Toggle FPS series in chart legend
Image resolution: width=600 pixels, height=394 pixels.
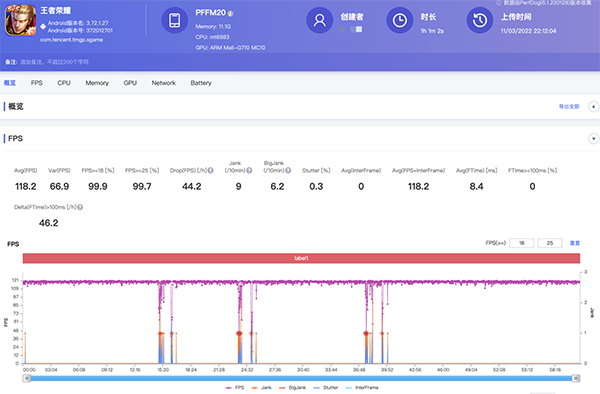[x=235, y=387]
